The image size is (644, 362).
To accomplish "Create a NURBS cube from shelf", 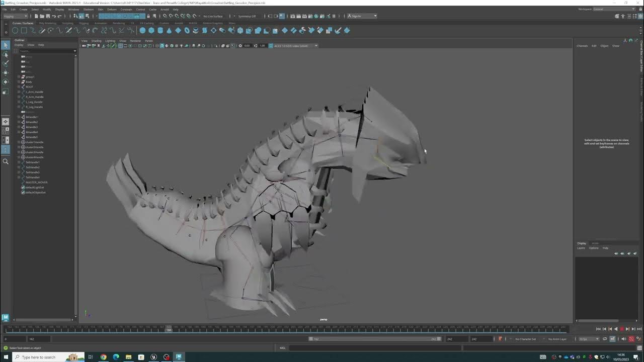I will tap(151, 31).
